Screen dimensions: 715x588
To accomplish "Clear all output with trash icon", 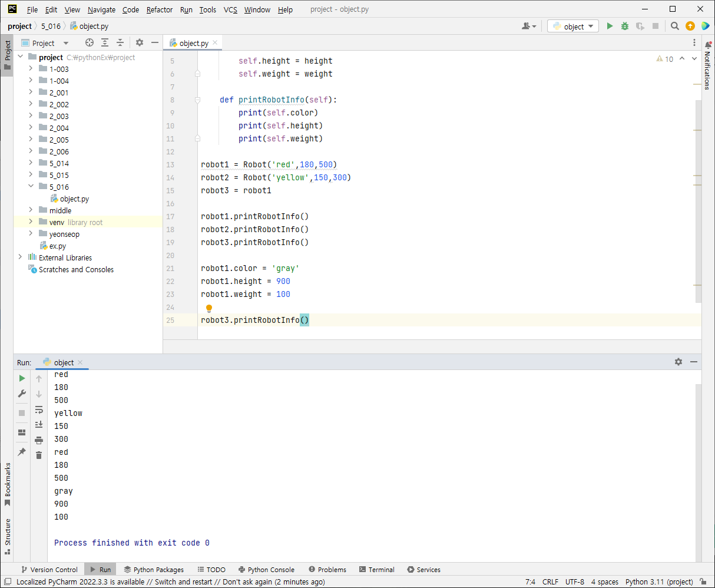I will (39, 455).
